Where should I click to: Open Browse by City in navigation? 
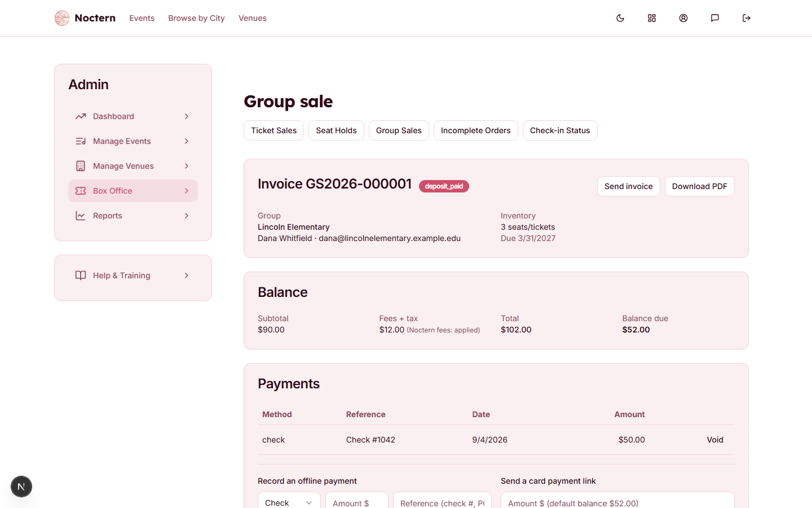point(196,18)
